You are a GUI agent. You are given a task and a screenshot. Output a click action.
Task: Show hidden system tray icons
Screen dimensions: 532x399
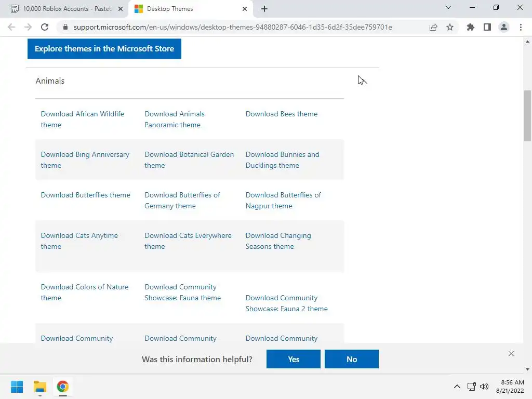pos(457,387)
